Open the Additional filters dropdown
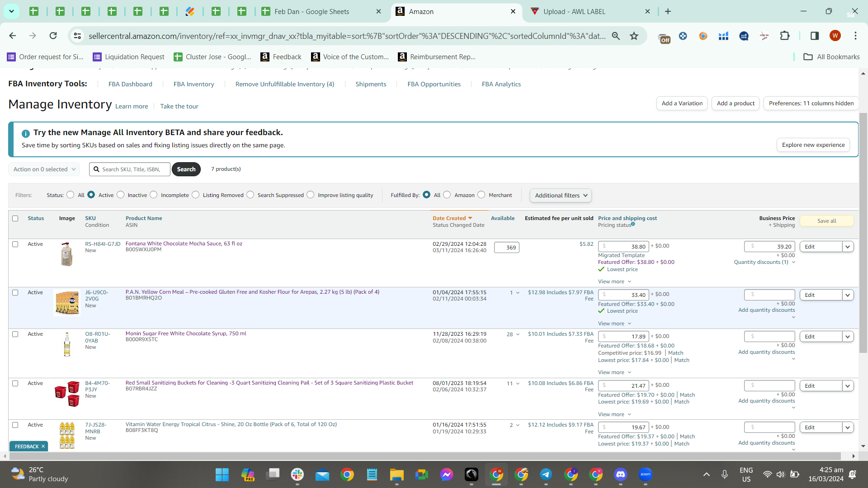Screen dimensions: 868x488 pos(561,196)
